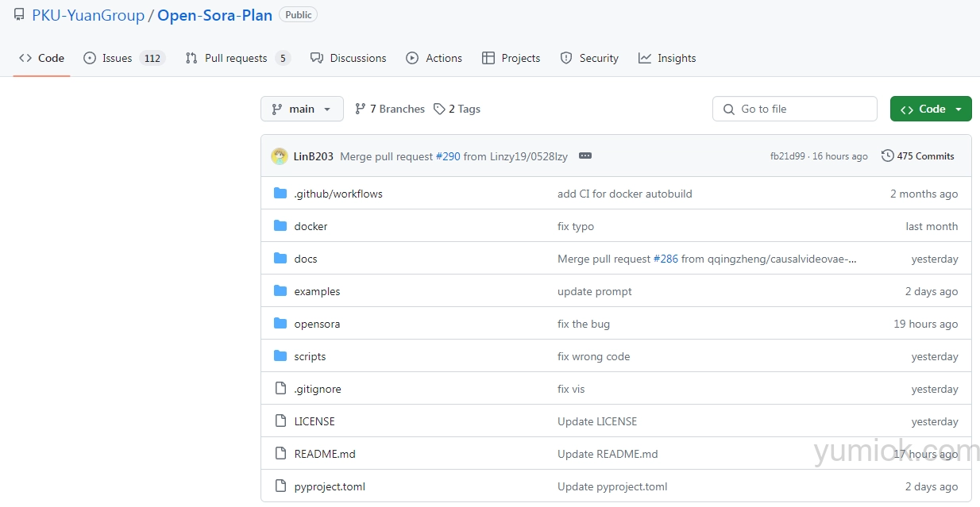
Task: Click the PKU-YuanGroup owner link
Action: pos(88,15)
